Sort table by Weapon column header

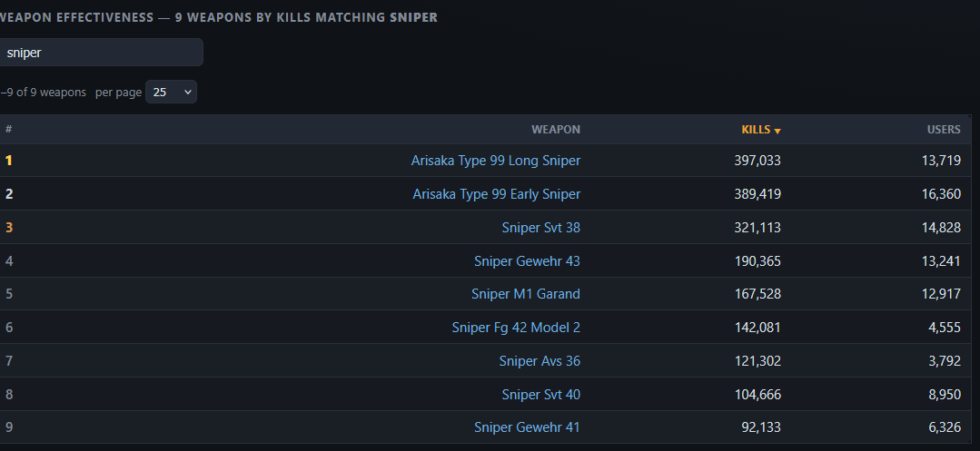pyautogui.click(x=556, y=129)
